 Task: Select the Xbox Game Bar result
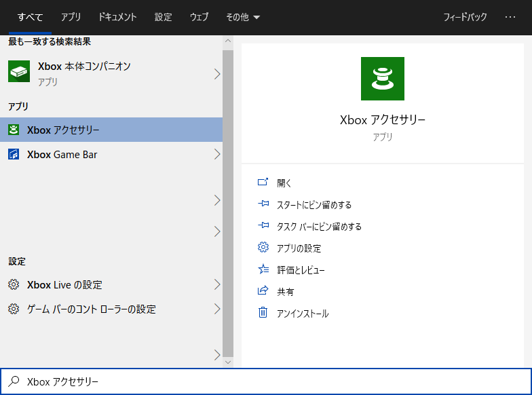[111, 154]
